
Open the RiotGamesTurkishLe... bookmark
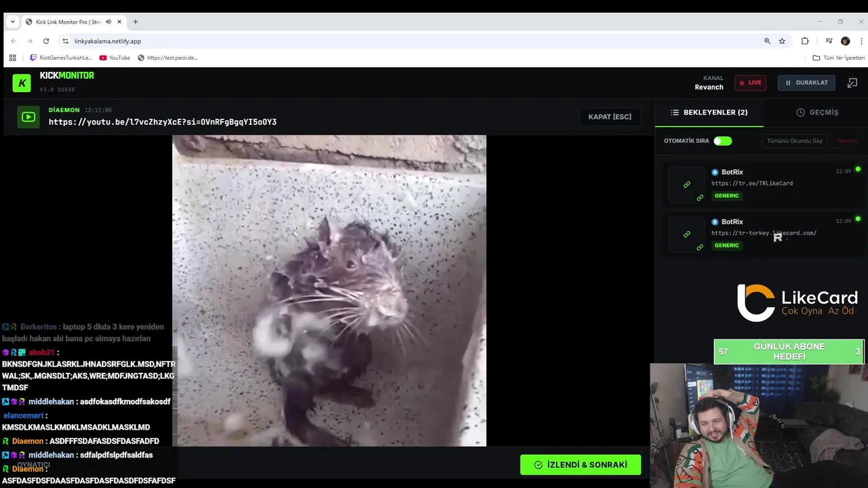(x=61, y=58)
